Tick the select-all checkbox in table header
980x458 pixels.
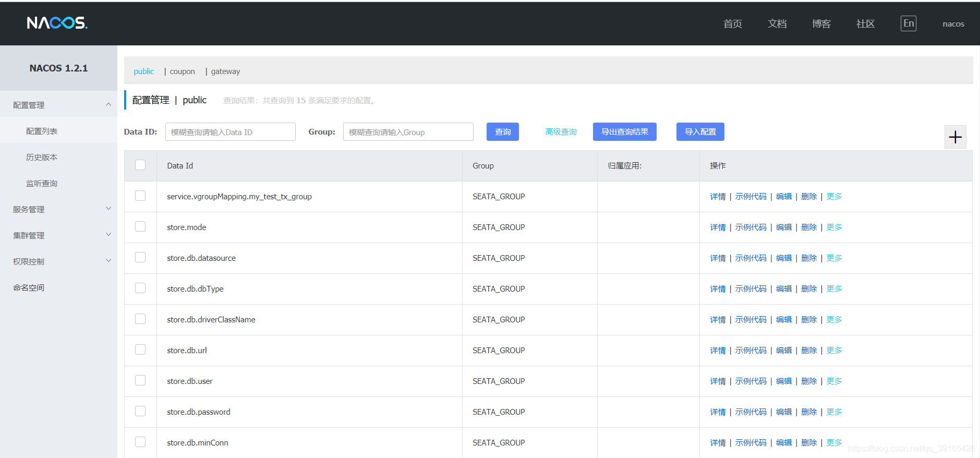140,165
